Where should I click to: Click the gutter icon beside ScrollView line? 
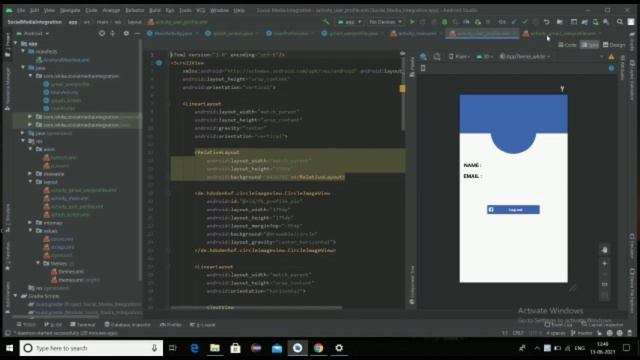[159, 63]
